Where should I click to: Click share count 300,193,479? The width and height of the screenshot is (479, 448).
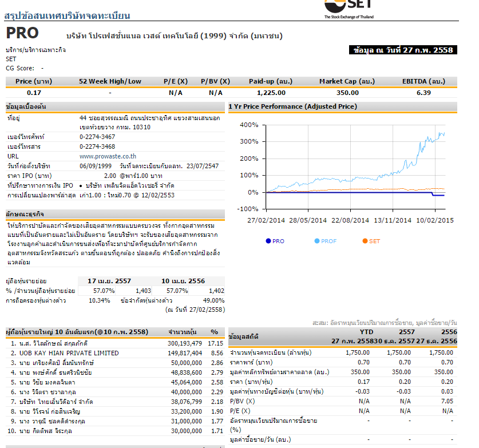(x=184, y=343)
